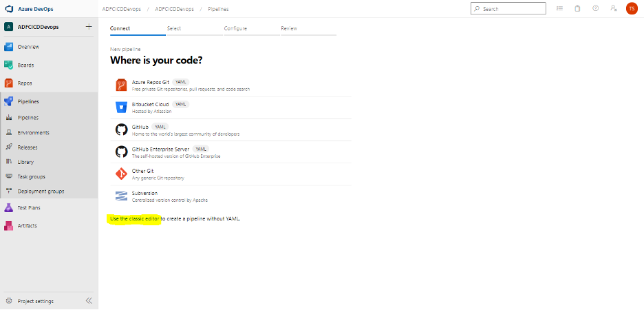Open the work items list icon in header
Viewport: 644px width, 310px height.
[559, 8]
